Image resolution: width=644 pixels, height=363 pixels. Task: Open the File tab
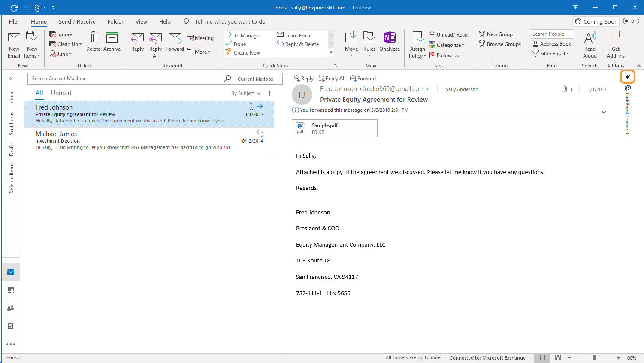(x=13, y=21)
